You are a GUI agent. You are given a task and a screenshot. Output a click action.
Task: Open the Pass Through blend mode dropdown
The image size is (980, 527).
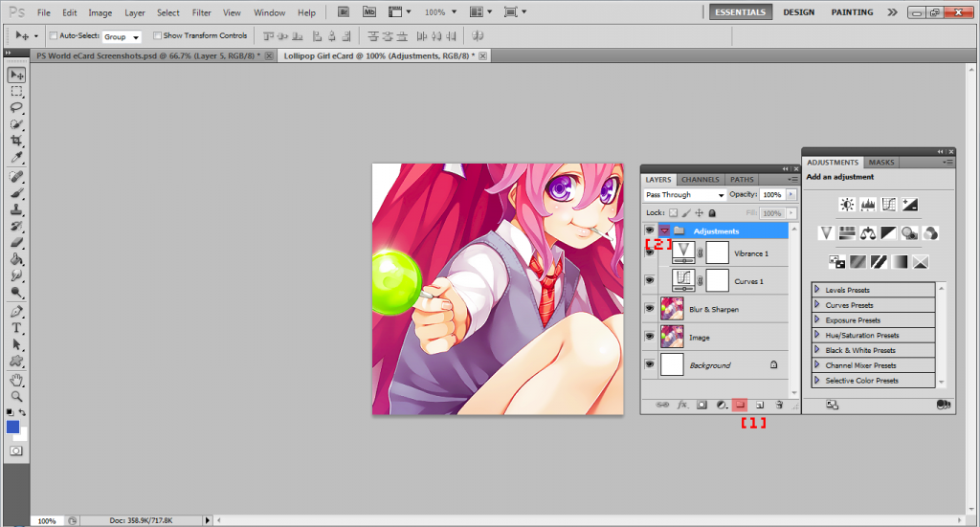685,195
